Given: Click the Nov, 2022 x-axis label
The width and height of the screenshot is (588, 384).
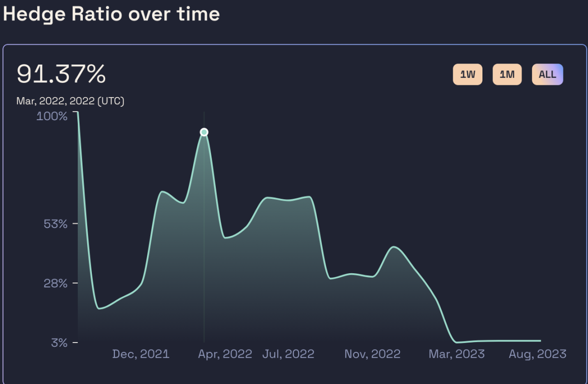Looking at the screenshot, I should [372, 354].
